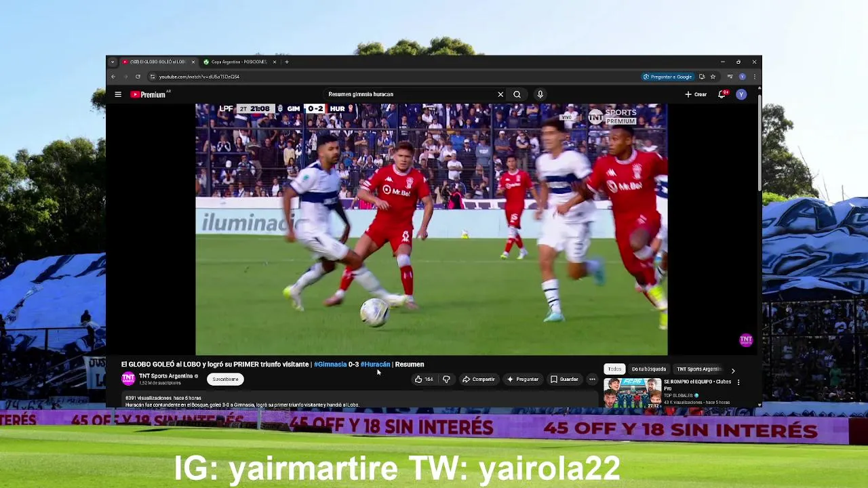Screen dimensions: 868x488
Task: Click the address bar with the youtube.com URL
Action: (393, 77)
